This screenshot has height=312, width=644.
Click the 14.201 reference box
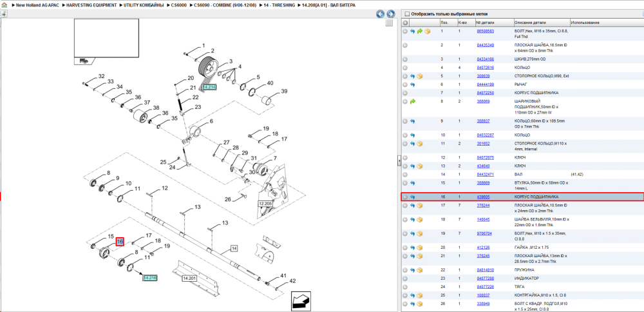coord(189,278)
